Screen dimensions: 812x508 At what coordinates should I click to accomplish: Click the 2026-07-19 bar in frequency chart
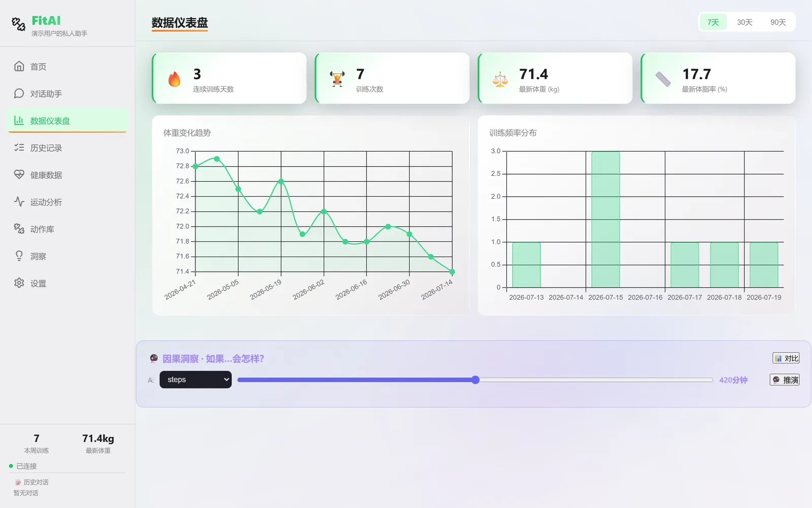pos(764,265)
